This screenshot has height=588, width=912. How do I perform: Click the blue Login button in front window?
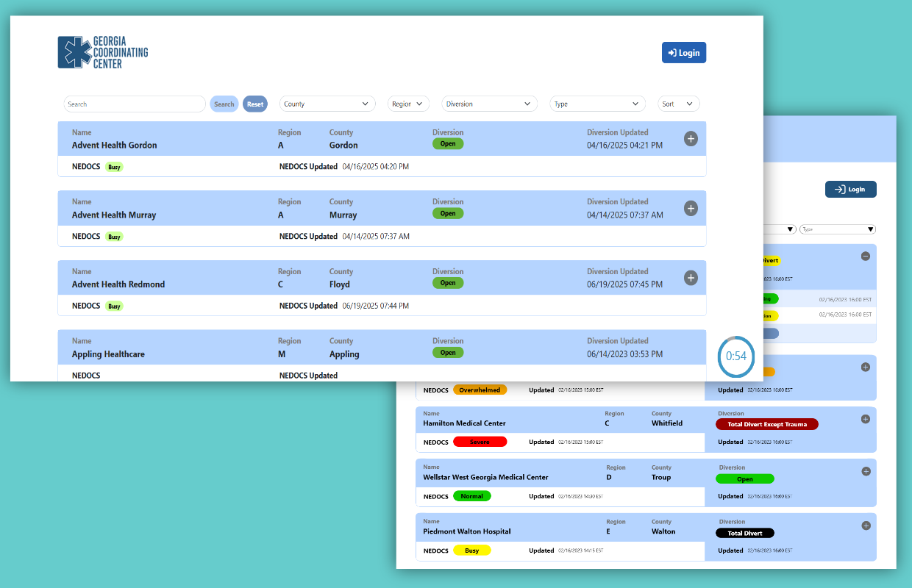(683, 53)
